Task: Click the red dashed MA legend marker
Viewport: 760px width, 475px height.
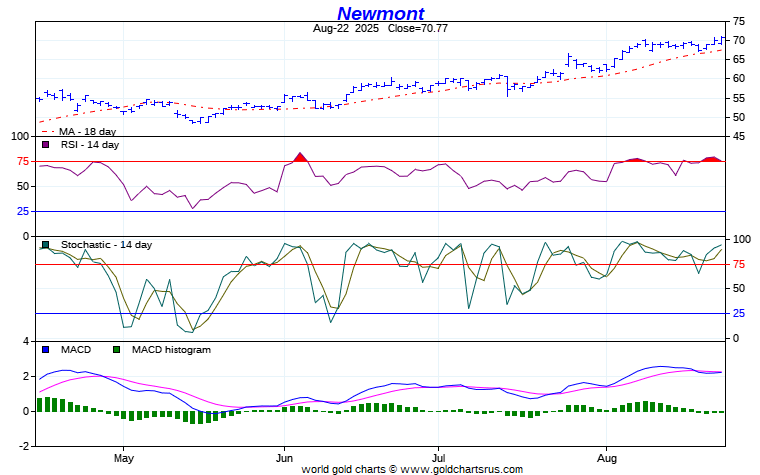Action: pyautogui.click(x=46, y=131)
